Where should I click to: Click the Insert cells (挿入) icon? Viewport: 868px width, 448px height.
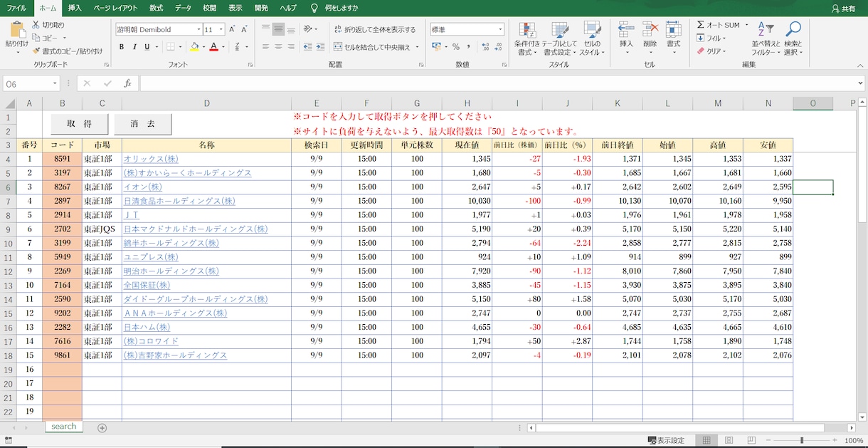coord(626,30)
